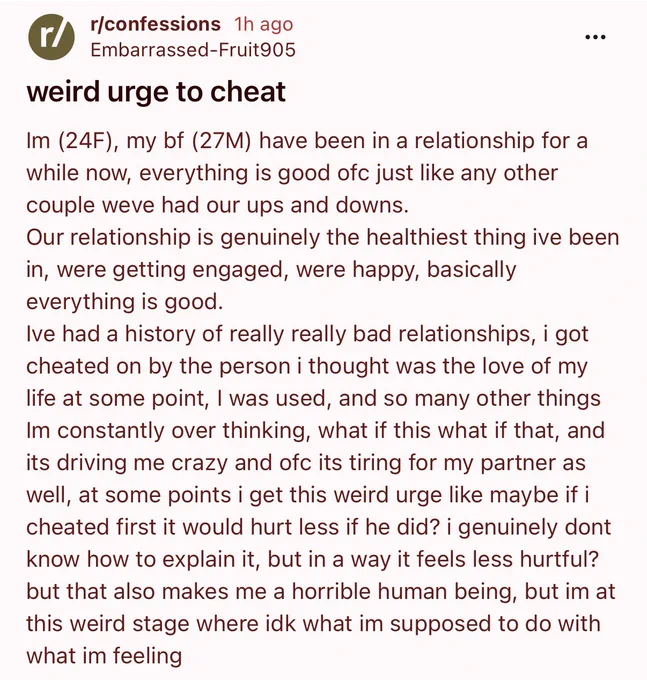647x680 pixels.
Task: Click the words I was used
Action: click(273, 398)
